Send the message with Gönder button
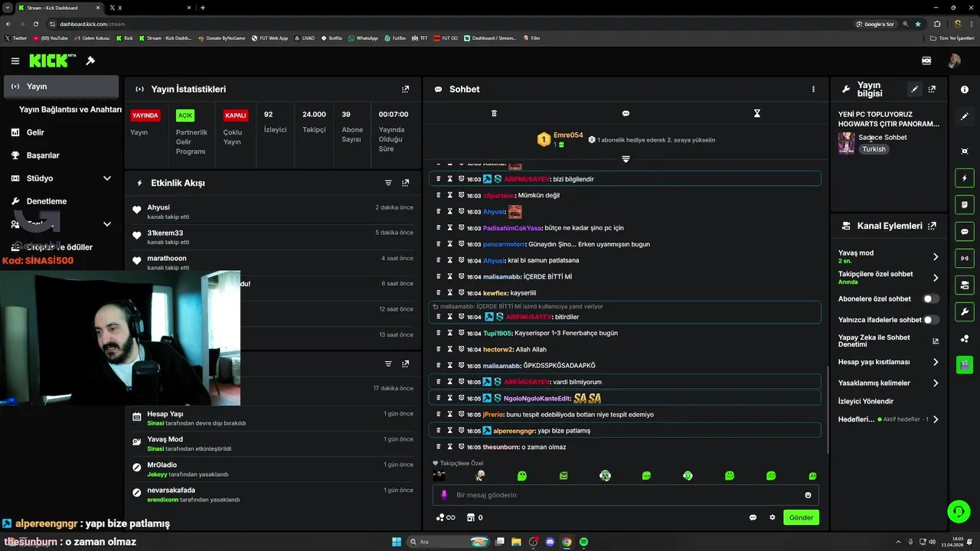The image size is (980, 551). click(x=801, y=517)
